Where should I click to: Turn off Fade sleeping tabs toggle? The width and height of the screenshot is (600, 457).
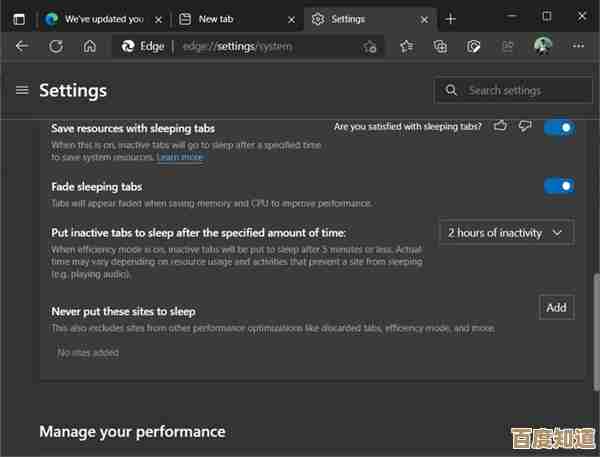[x=559, y=186]
